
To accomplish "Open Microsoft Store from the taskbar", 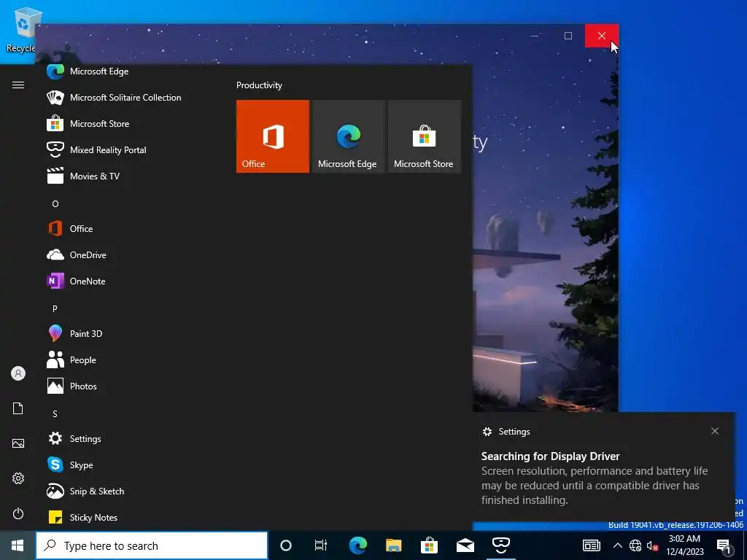I will pyautogui.click(x=429, y=545).
